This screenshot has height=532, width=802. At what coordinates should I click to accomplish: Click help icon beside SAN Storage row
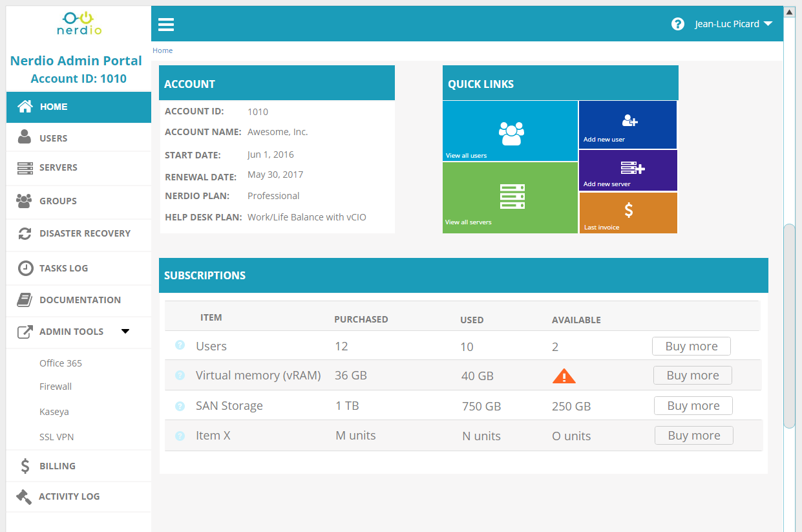pos(180,406)
